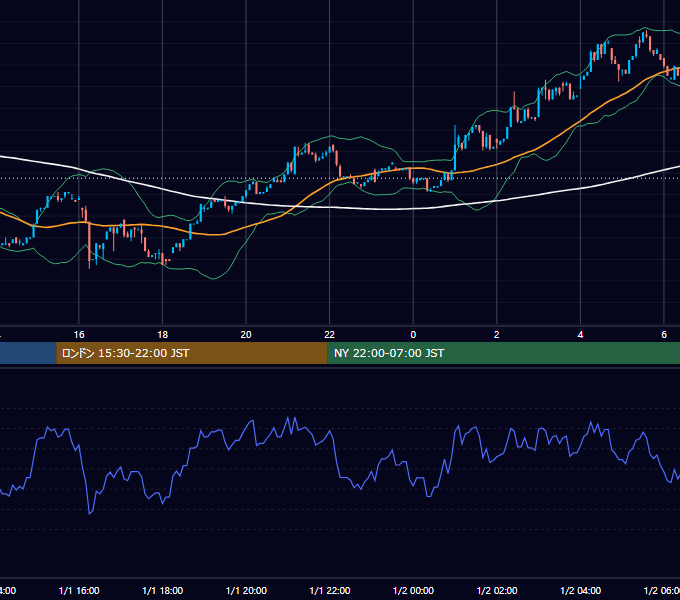
Task: Click the 1/1 16:00 date label
Action: (x=79, y=590)
